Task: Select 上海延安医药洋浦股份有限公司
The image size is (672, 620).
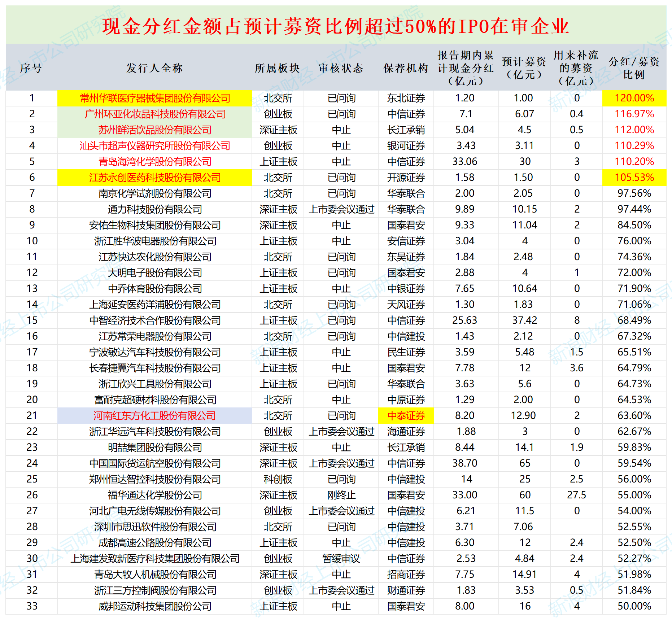Action: click(155, 305)
